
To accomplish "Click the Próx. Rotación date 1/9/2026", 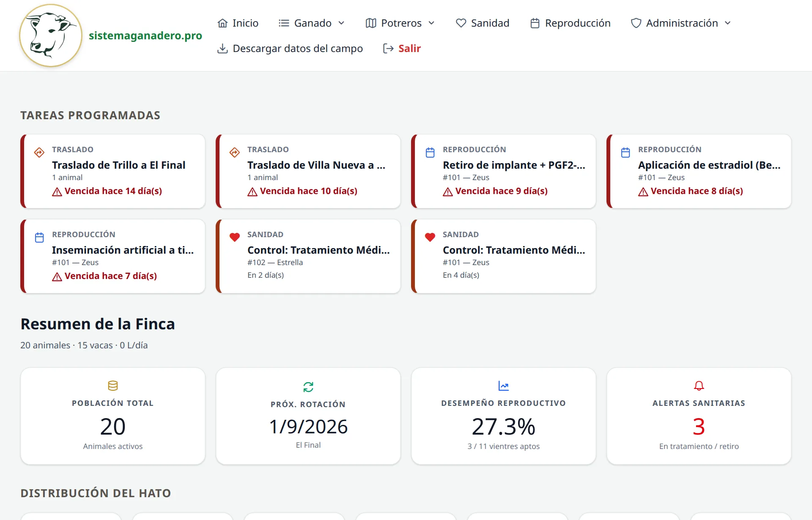I will pyautogui.click(x=308, y=427).
